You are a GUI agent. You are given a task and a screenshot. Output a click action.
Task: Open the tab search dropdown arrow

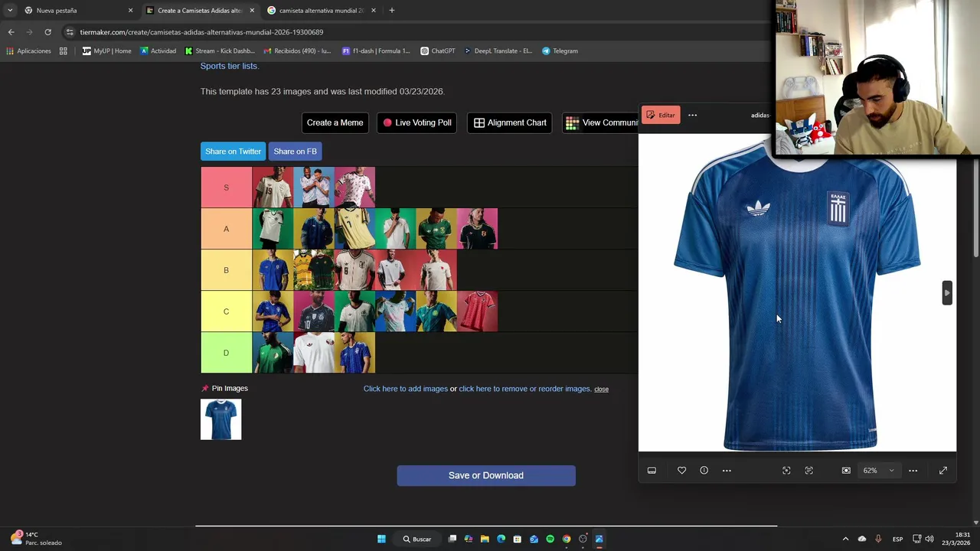[10, 11]
